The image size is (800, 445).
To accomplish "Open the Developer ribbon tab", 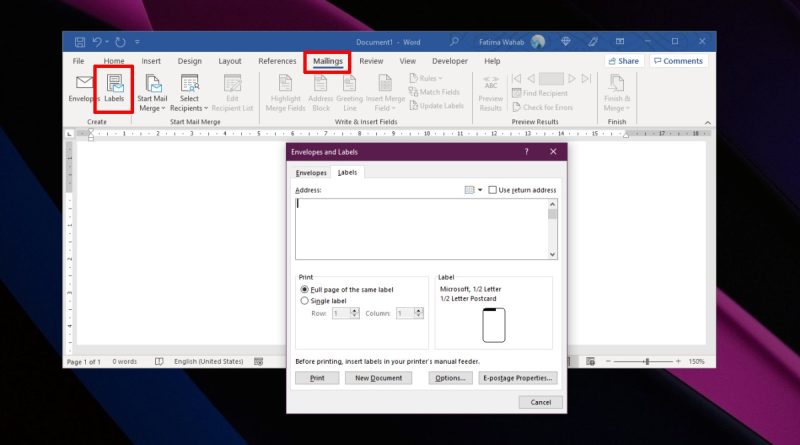I will pos(449,61).
